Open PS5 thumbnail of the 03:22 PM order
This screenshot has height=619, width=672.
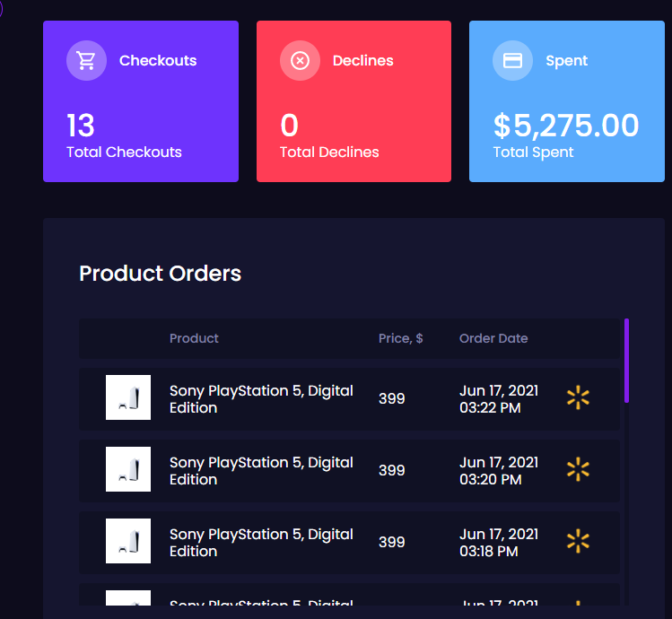coord(128,397)
